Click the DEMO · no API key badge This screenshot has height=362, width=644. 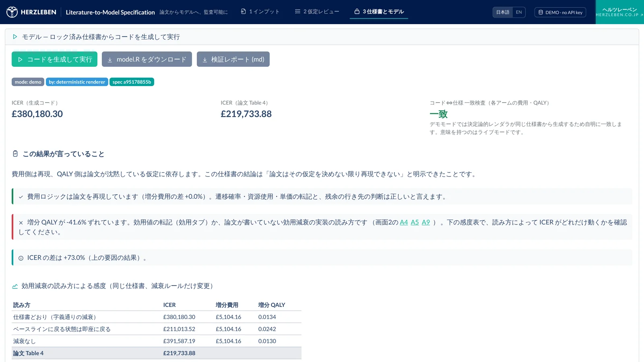[x=560, y=12]
